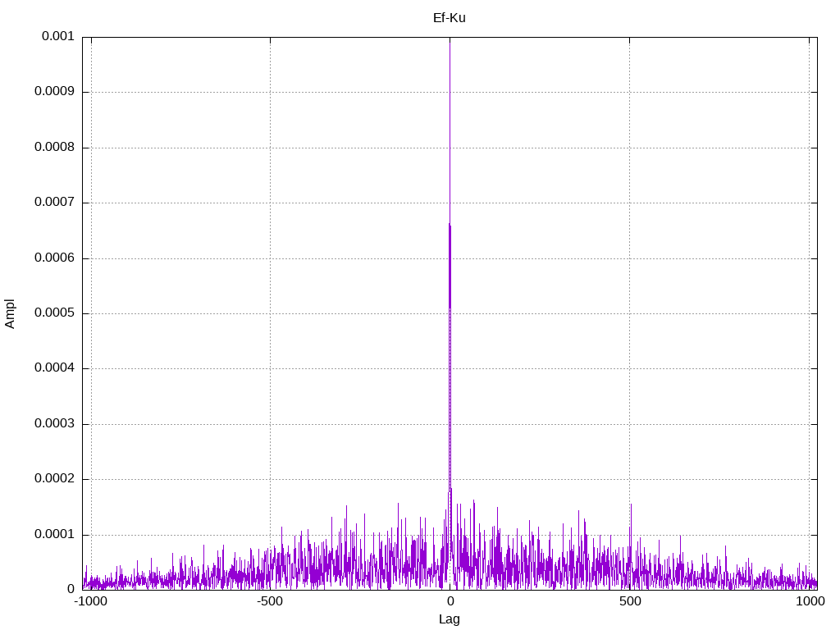The image size is (840, 630).
Task: Click the 0.0002 y-axis tick label
Action: [x=54, y=479]
